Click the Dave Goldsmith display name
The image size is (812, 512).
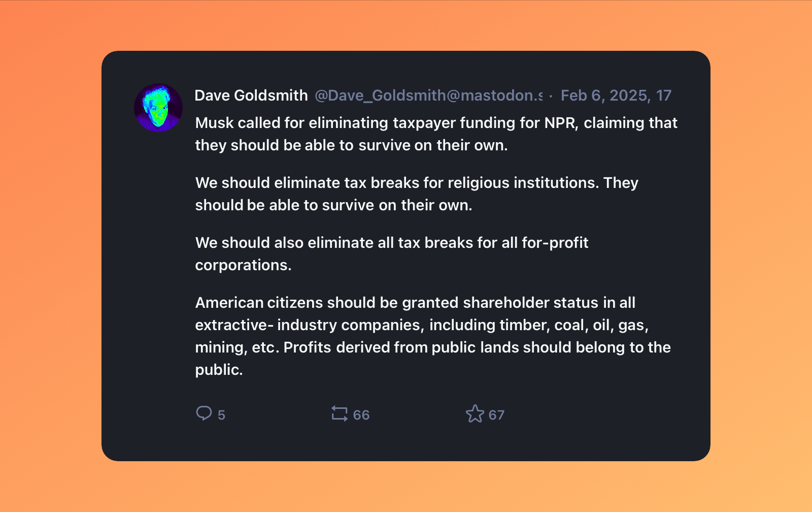tap(251, 95)
